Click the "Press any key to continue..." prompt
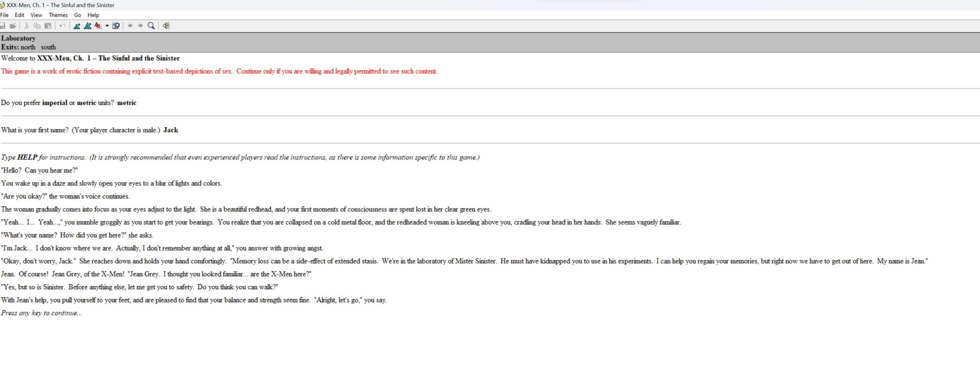Image resolution: width=980 pixels, height=367 pixels. [41, 313]
